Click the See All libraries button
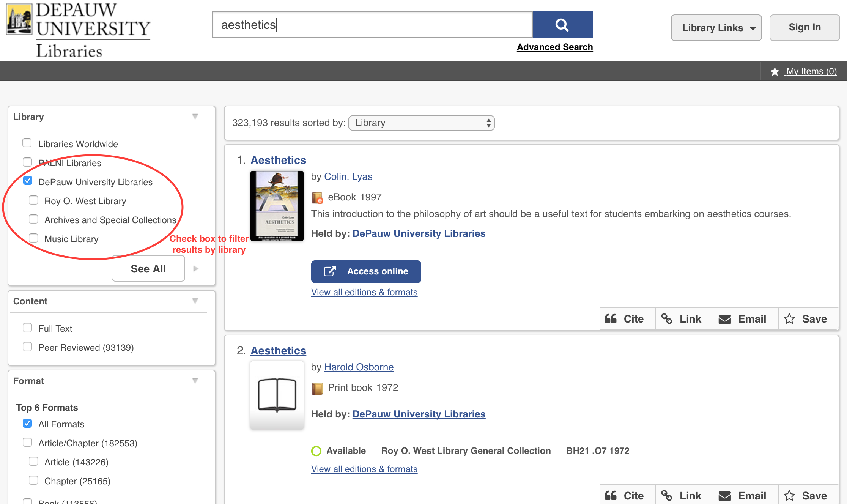Screen dimensions: 847x504 click(x=148, y=269)
